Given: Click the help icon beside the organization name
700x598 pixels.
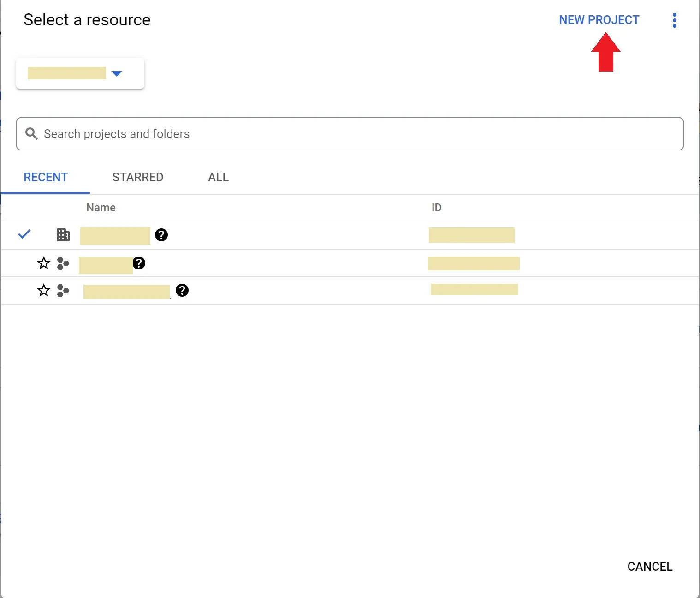Looking at the screenshot, I should point(161,235).
